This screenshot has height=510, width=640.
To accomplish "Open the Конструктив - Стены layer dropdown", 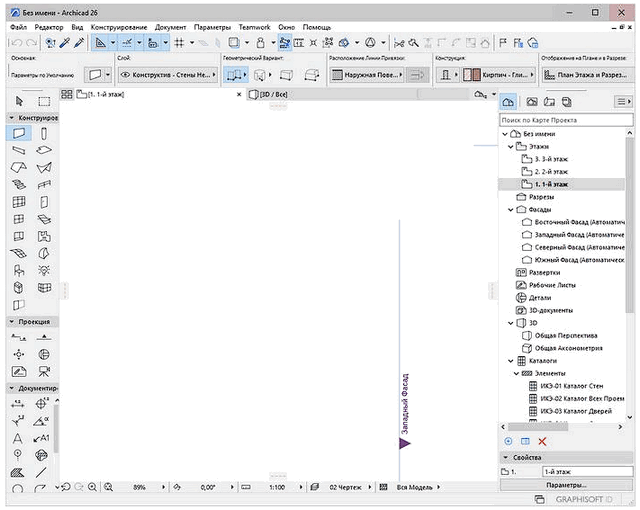I will [x=168, y=75].
